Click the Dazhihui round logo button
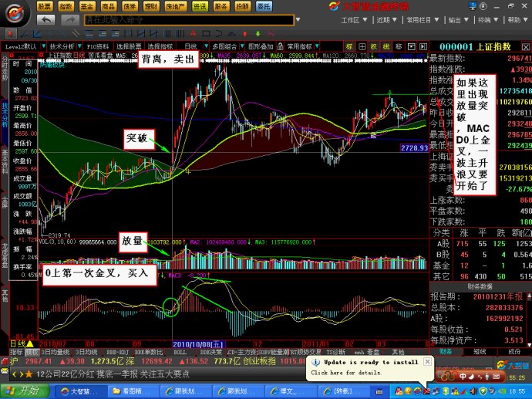 point(15,14)
